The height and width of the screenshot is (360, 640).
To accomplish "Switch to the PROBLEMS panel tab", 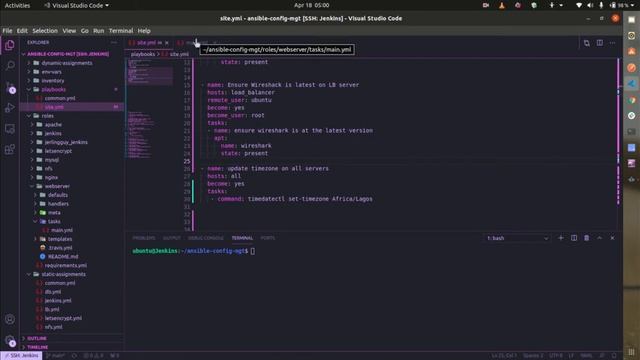I will pos(144,238).
